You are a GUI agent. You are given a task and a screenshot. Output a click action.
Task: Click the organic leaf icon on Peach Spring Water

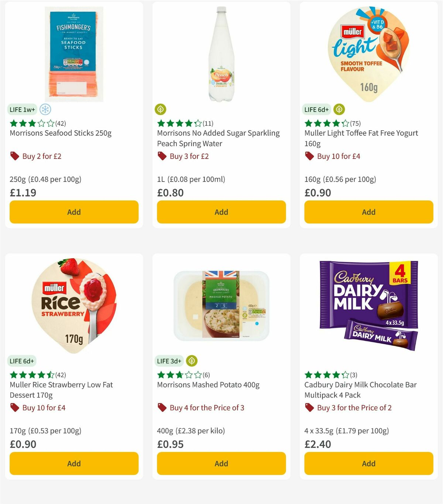coord(160,109)
